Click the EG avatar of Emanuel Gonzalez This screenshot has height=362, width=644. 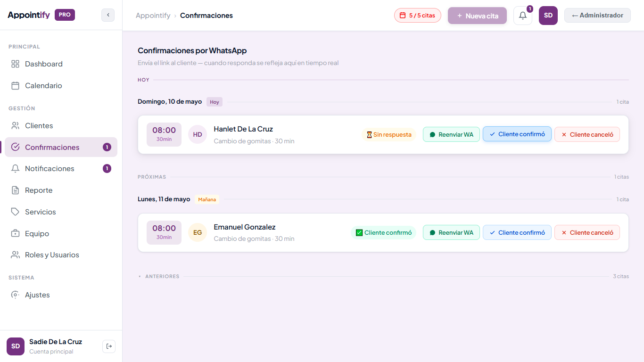(x=198, y=232)
